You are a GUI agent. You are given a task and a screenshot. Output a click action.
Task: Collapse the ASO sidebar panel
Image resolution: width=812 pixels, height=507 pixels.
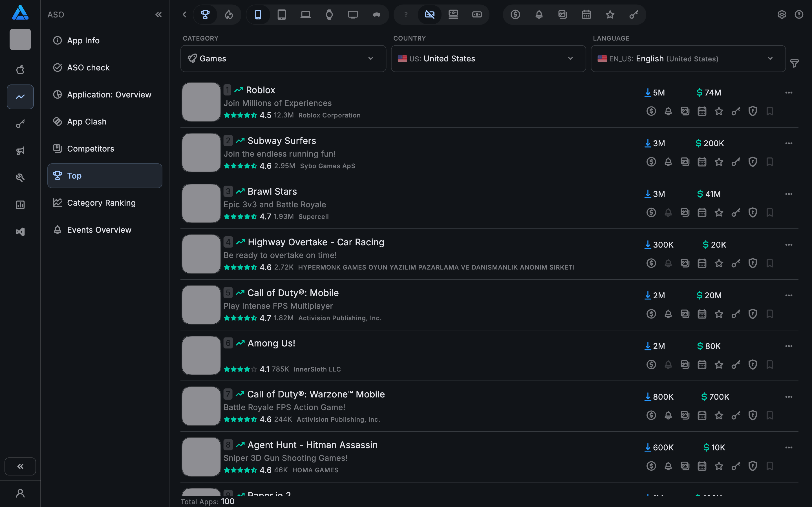(158, 14)
